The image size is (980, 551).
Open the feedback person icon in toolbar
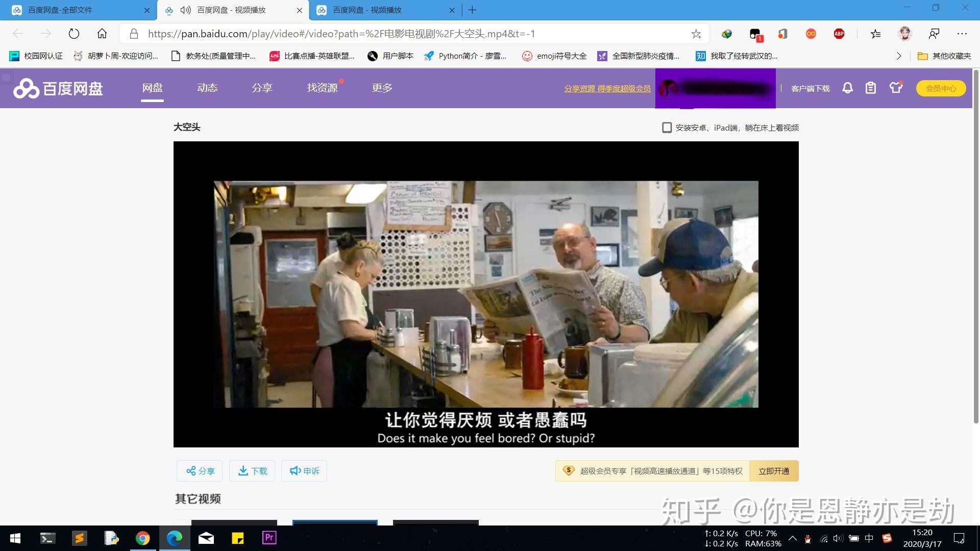[x=934, y=34]
